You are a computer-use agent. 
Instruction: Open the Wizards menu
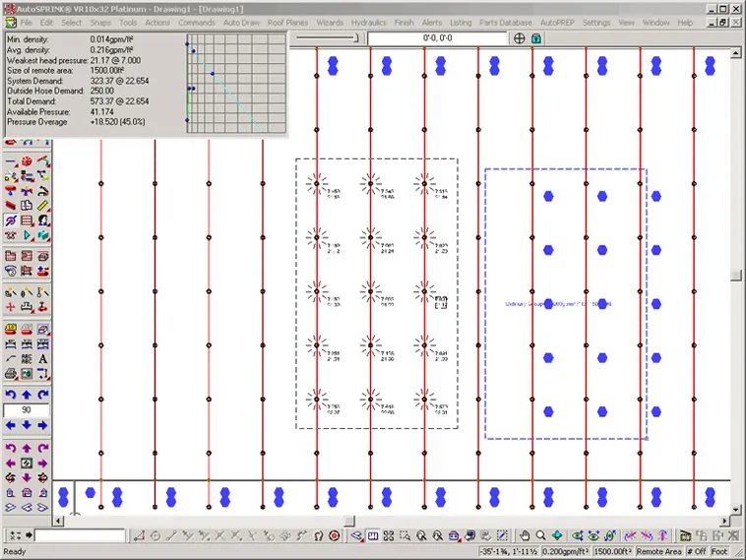pos(330,23)
